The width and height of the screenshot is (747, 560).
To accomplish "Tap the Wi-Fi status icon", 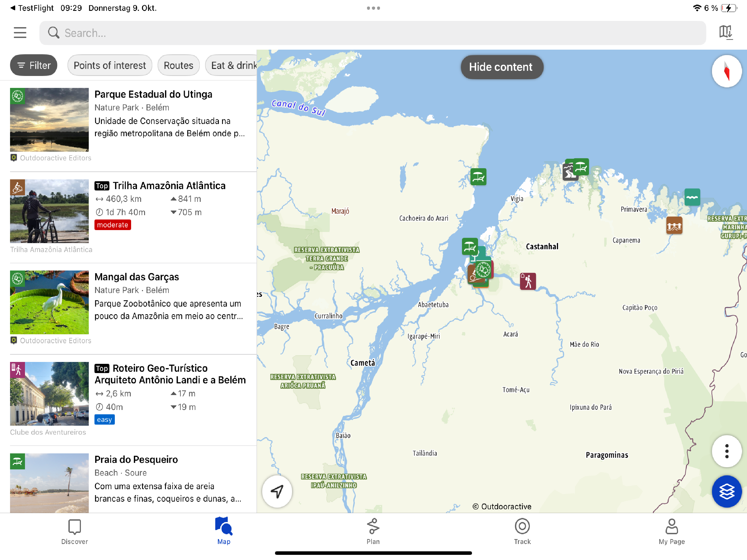I will point(697,8).
